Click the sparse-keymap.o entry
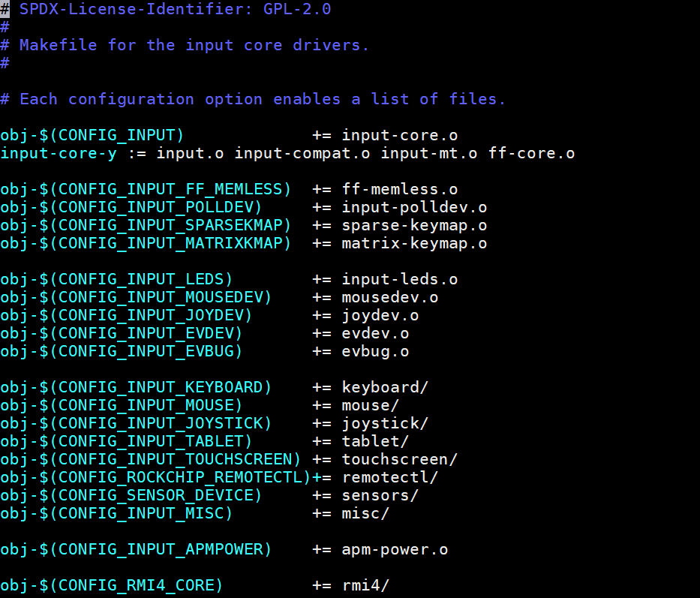This screenshot has width=700, height=598. 414,226
